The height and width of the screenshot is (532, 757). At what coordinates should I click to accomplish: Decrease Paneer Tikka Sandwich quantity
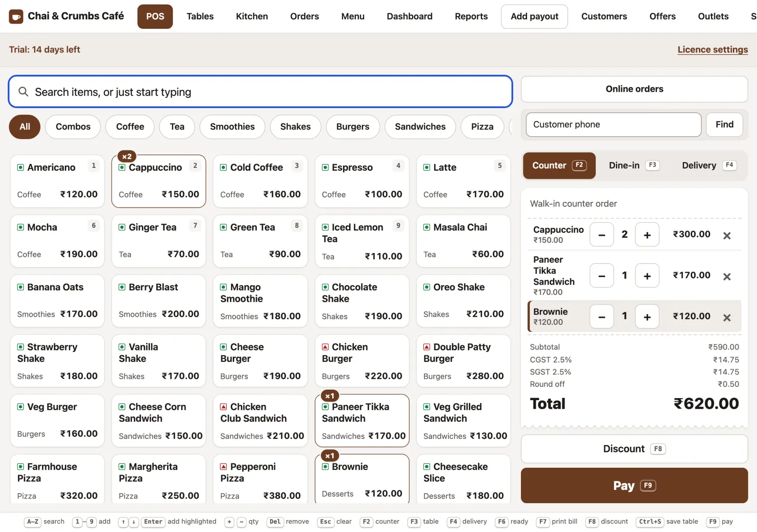tap(602, 276)
